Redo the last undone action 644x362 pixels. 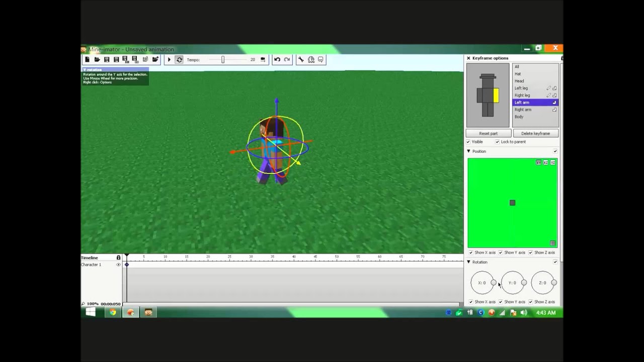(x=287, y=59)
